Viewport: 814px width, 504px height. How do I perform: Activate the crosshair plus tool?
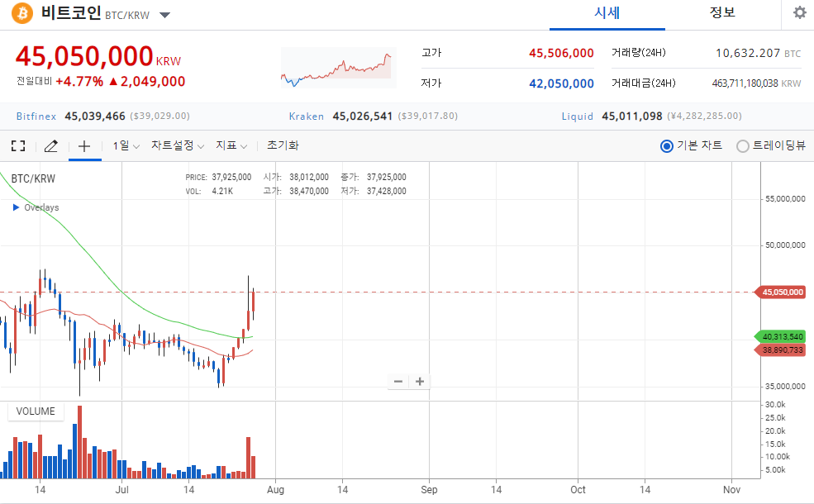pos(84,146)
